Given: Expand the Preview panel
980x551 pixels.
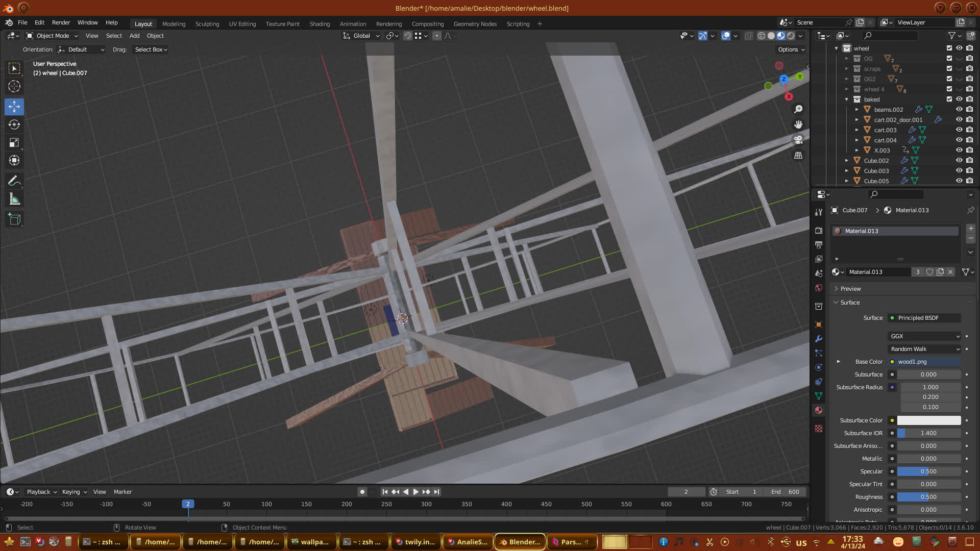Looking at the screenshot, I should click(850, 289).
